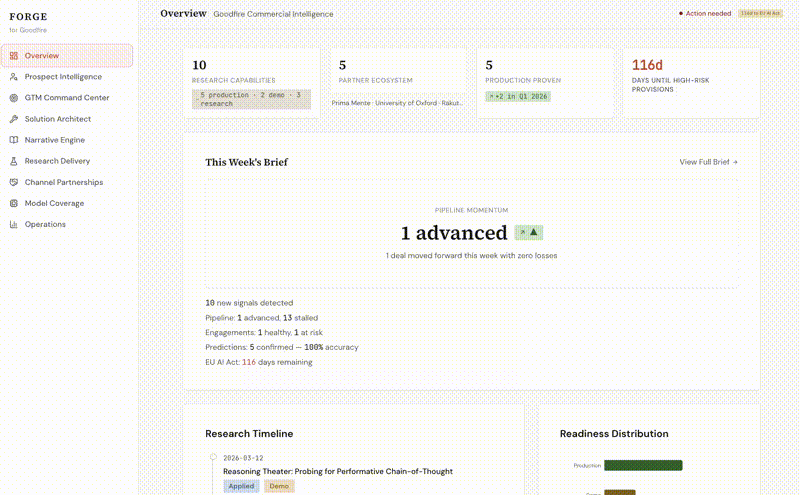
Task: Click the Production Proven count 5
Action: (x=489, y=65)
